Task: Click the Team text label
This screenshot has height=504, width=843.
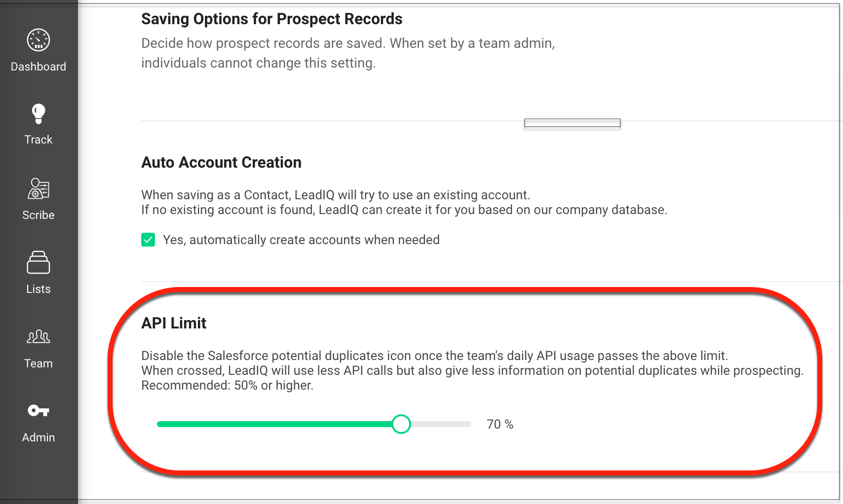Action: [x=38, y=363]
